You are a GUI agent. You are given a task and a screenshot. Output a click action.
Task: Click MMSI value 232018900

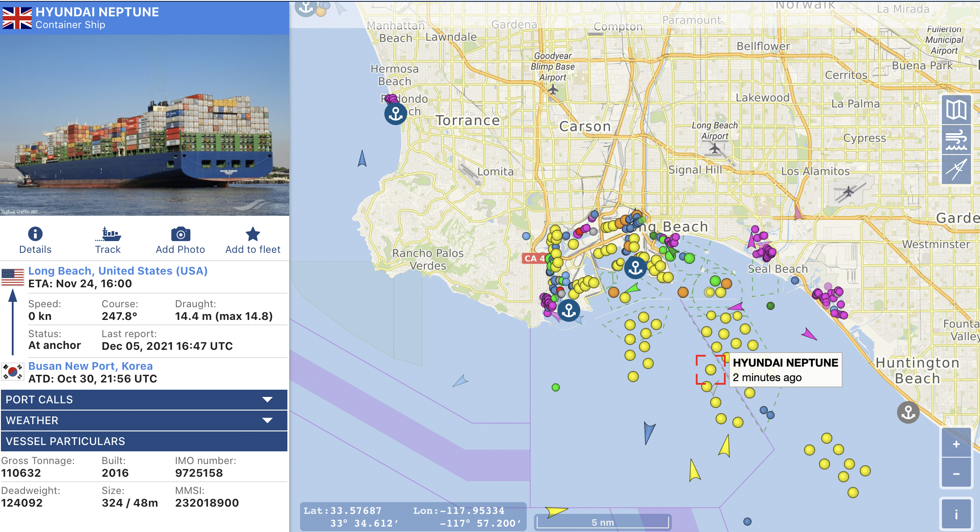click(207, 503)
